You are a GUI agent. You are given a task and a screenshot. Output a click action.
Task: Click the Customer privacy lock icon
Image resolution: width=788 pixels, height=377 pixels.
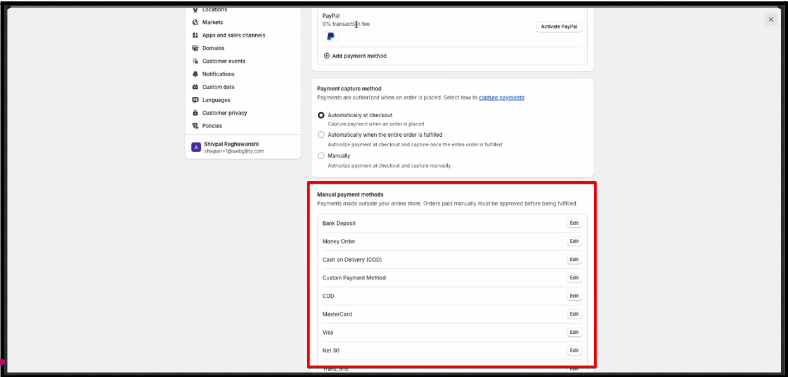coord(195,113)
